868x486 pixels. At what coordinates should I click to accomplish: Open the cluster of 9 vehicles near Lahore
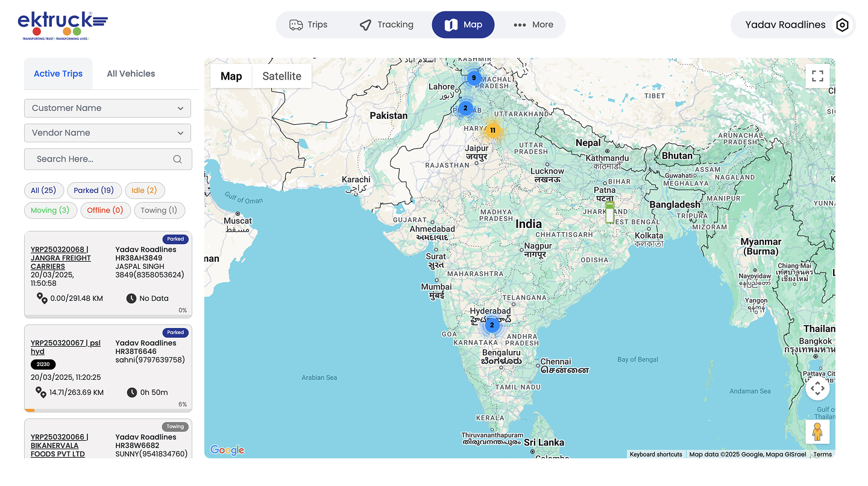[x=473, y=78]
